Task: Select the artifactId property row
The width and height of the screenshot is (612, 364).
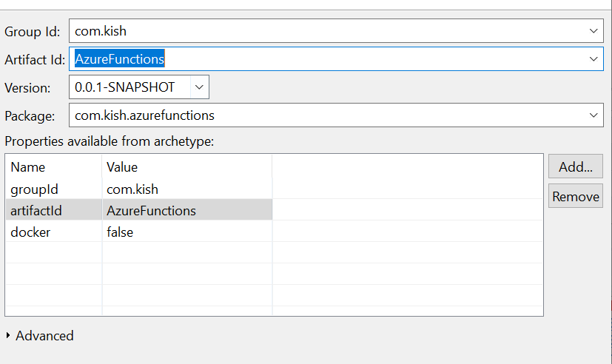Action: [x=36, y=211]
